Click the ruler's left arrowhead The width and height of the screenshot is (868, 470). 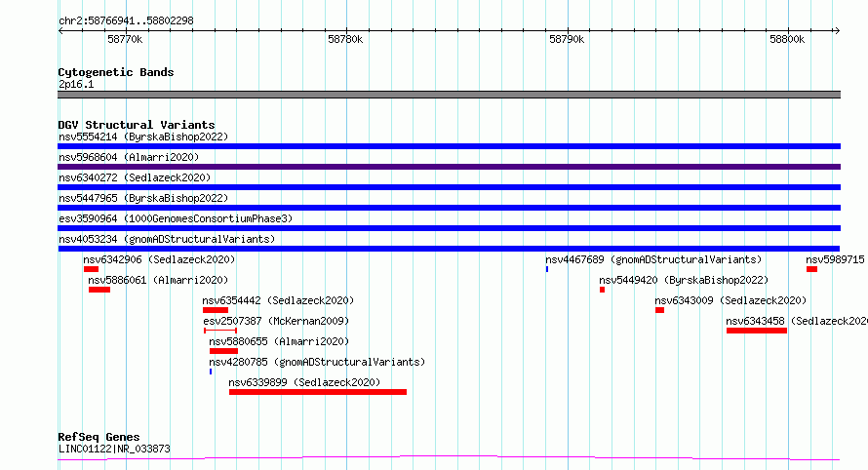60,31
